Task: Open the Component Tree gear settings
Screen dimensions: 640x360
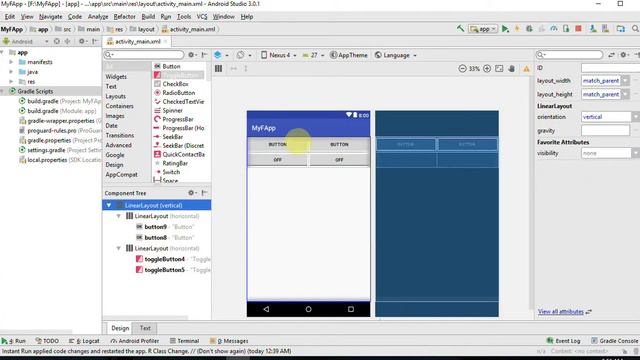Action: coord(191,193)
